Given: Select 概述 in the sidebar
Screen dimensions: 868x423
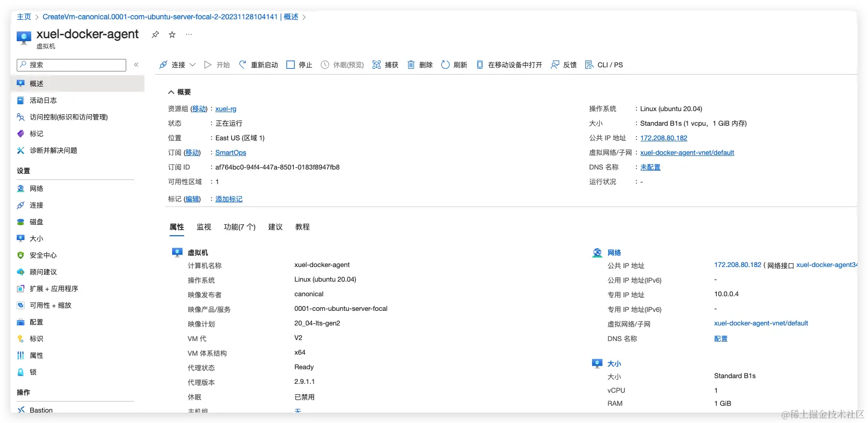Looking at the screenshot, I should 77,83.
